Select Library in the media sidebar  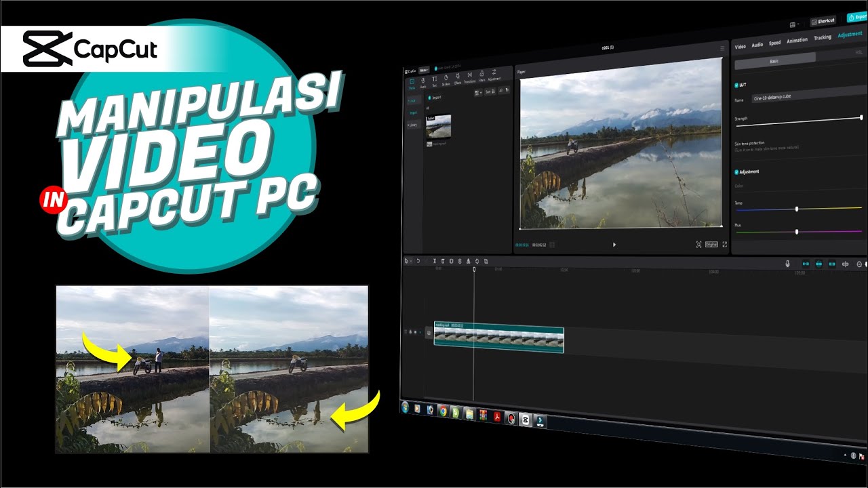[414, 125]
